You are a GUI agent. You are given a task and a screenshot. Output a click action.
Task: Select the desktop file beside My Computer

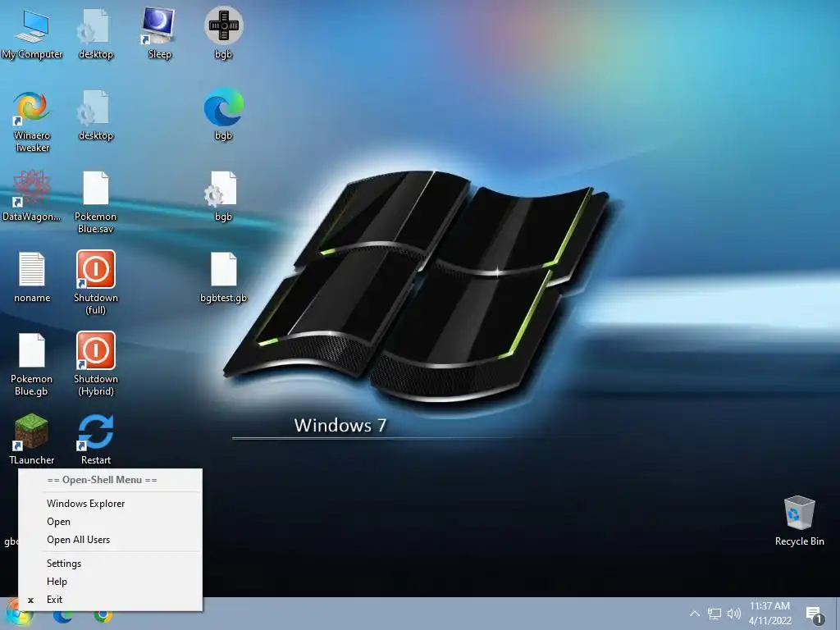(95, 34)
